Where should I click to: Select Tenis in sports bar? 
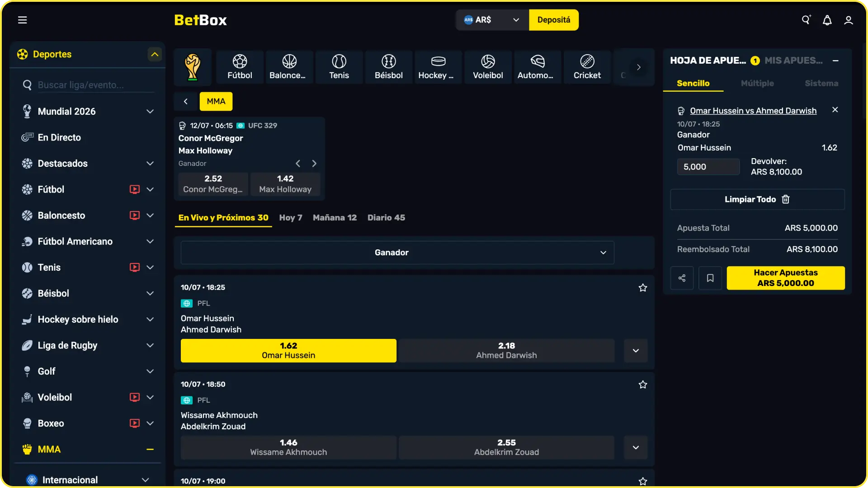(x=339, y=67)
